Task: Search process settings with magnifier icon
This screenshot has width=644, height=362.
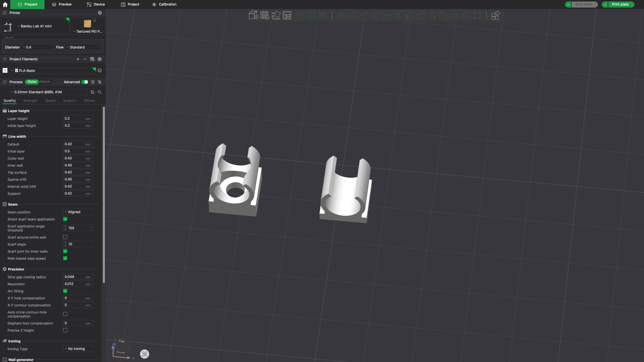Action: coord(100,92)
